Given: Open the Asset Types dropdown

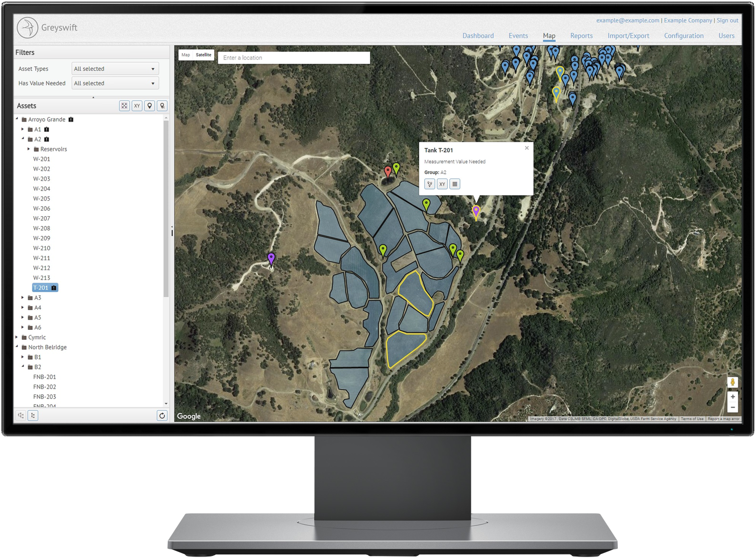Looking at the screenshot, I should coord(115,69).
